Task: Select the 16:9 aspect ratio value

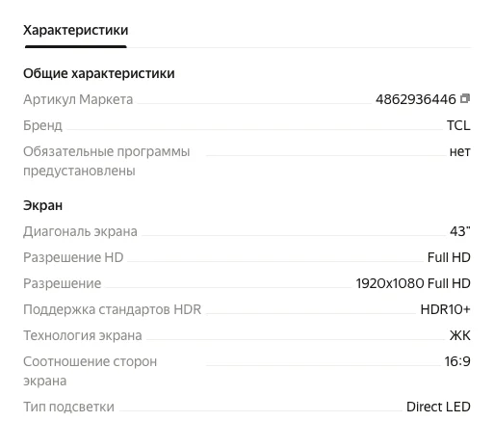Action: (x=457, y=361)
